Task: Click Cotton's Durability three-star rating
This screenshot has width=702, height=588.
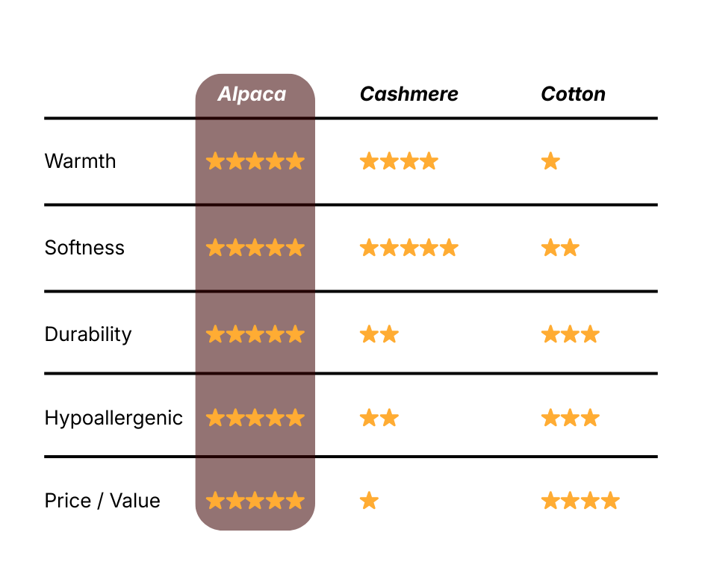Action: pos(570,334)
